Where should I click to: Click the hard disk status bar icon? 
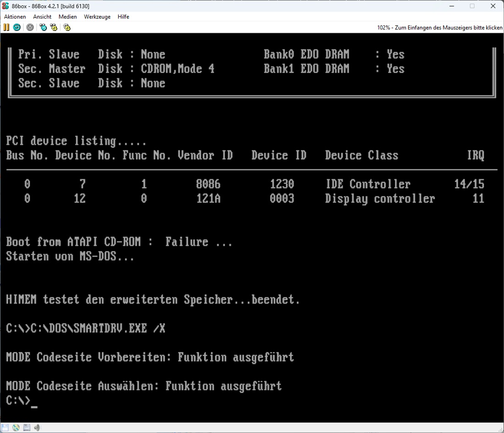pos(27,428)
